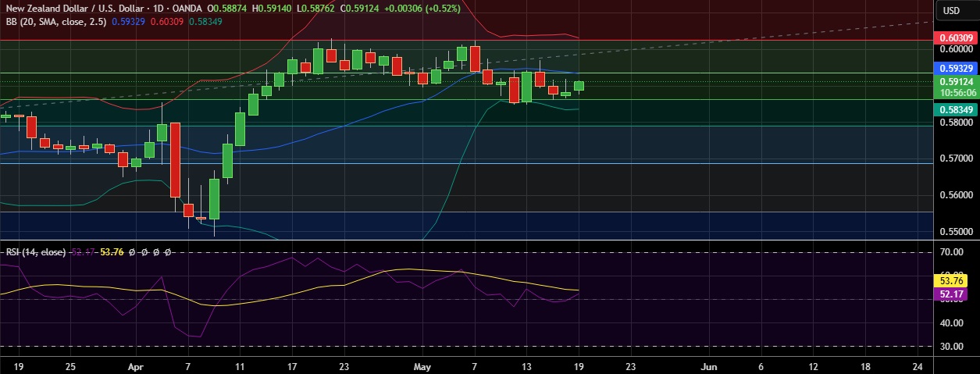Click the yellow RSI value label 53.76 on the scale
Screen dimensions: 980x374
(x=950, y=280)
